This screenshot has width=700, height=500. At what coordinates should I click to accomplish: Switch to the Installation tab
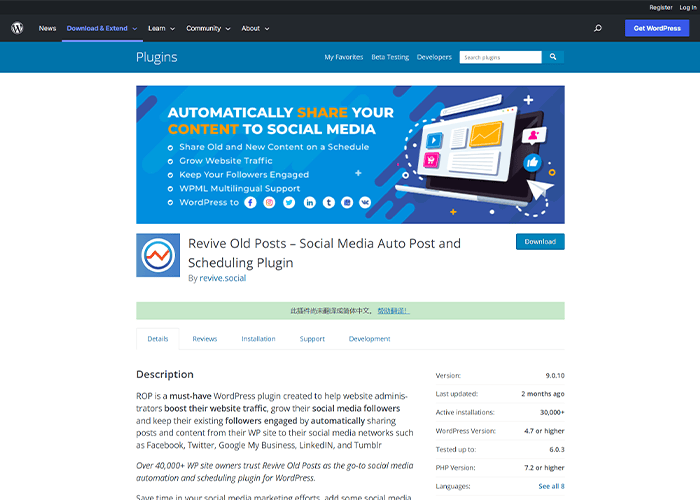tap(258, 339)
